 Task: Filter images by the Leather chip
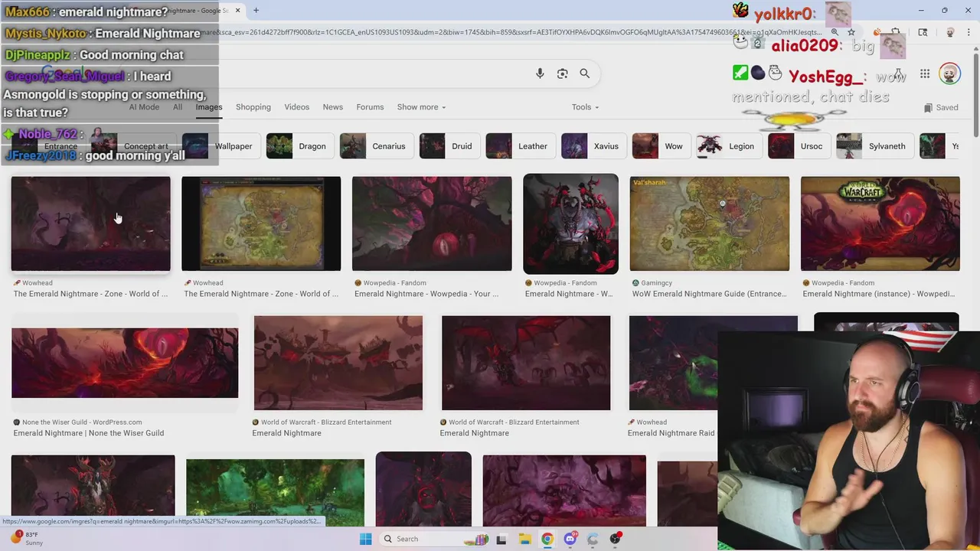[519, 146]
